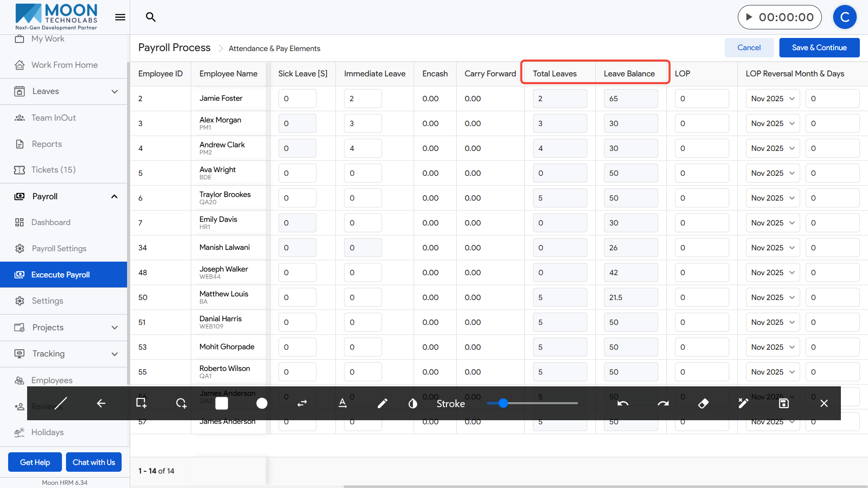Start the 00:00:00 timer
The image size is (868, 488).
[749, 17]
